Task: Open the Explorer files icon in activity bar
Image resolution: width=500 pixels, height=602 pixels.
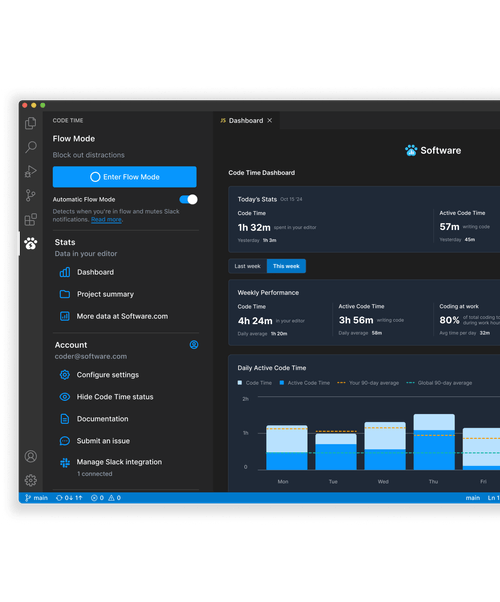Action: tap(31, 123)
